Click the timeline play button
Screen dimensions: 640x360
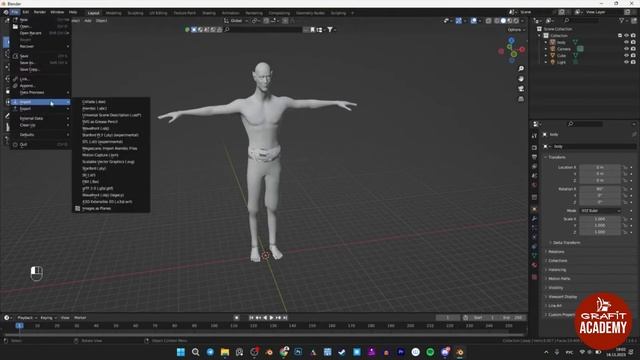click(271, 318)
